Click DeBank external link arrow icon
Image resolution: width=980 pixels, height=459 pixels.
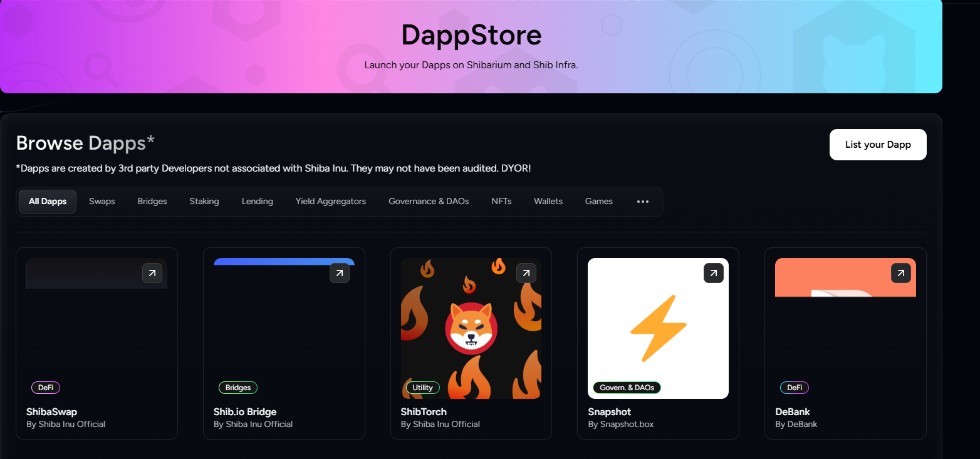(900, 273)
